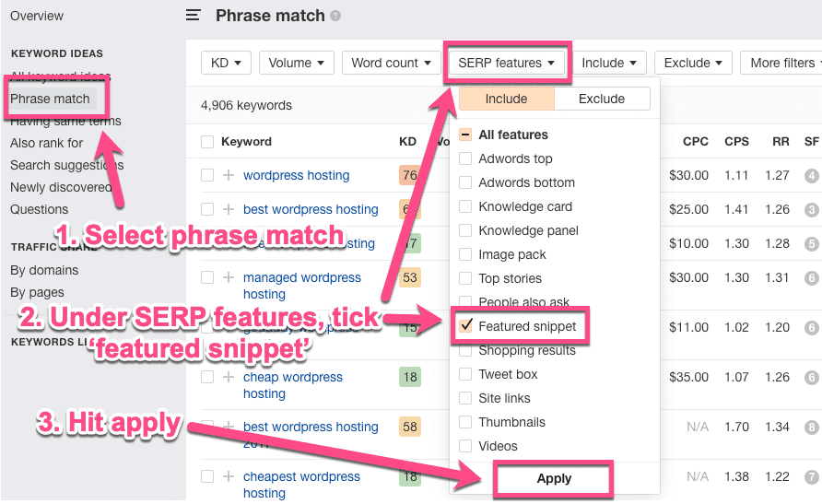822x504 pixels.
Task: Select Questions in Keyword ideas sidebar
Action: click(40, 209)
